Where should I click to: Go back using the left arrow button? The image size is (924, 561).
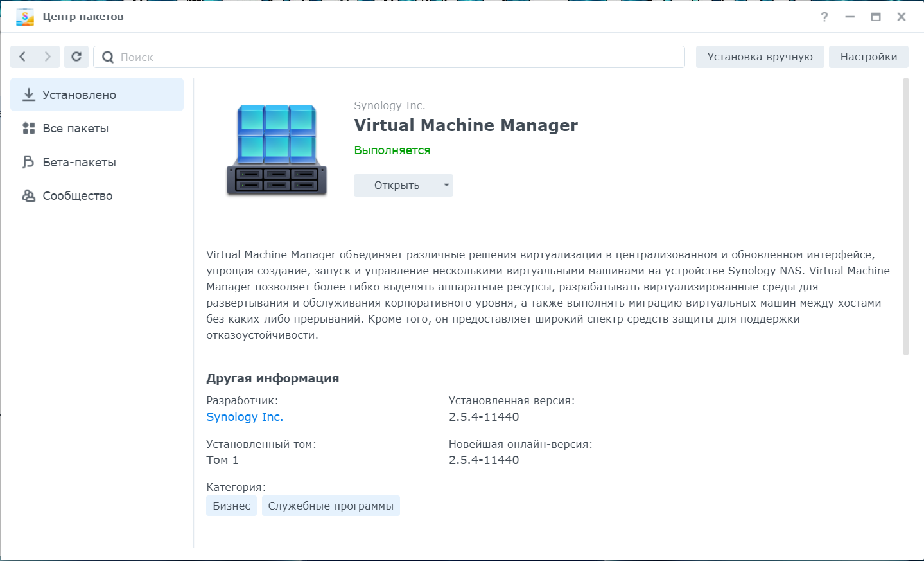click(22, 57)
